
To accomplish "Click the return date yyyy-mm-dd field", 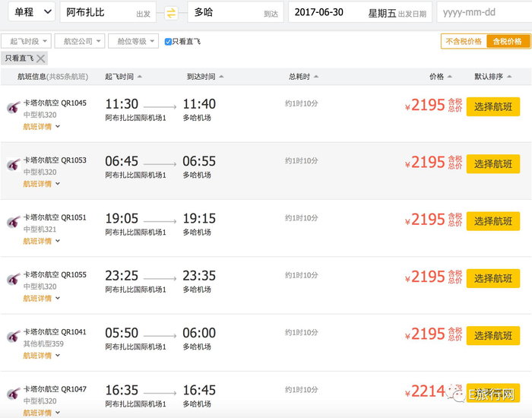I will click(482, 12).
